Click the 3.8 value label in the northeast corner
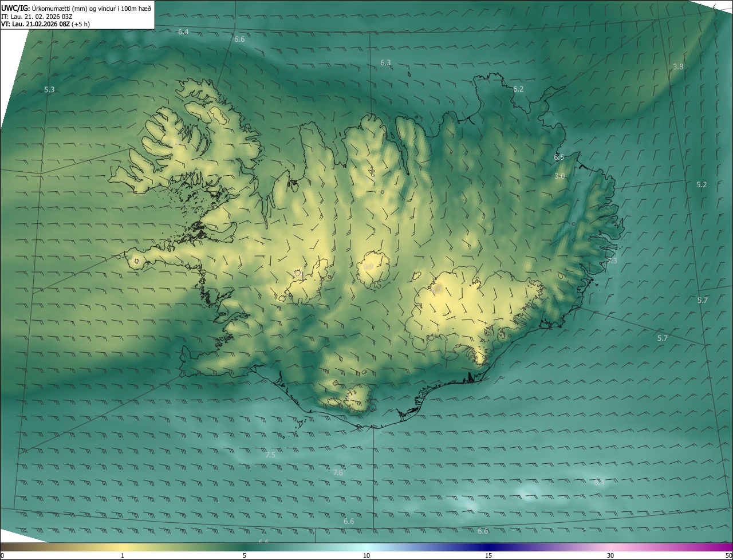The height and width of the screenshot is (560, 733). (678, 67)
